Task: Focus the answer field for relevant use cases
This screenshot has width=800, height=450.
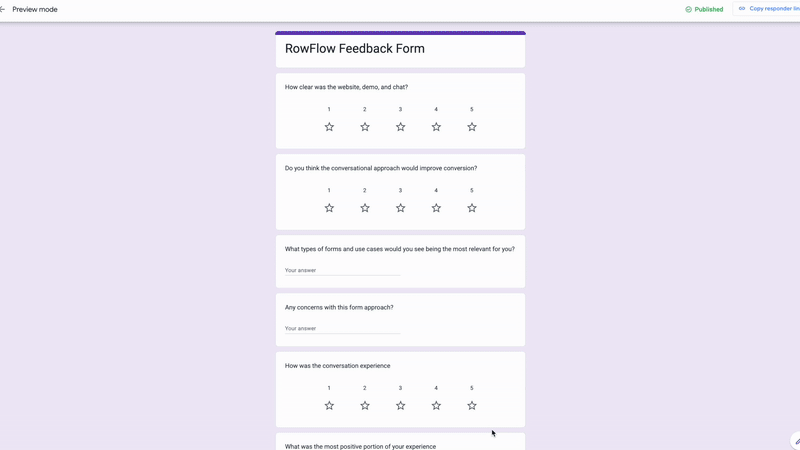Action: tap(342, 270)
